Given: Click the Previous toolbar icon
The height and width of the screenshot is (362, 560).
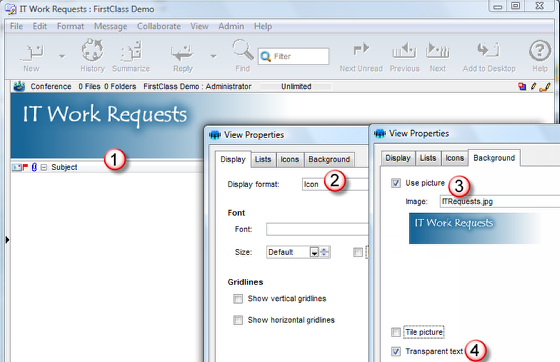Looking at the screenshot, I should pos(404,50).
